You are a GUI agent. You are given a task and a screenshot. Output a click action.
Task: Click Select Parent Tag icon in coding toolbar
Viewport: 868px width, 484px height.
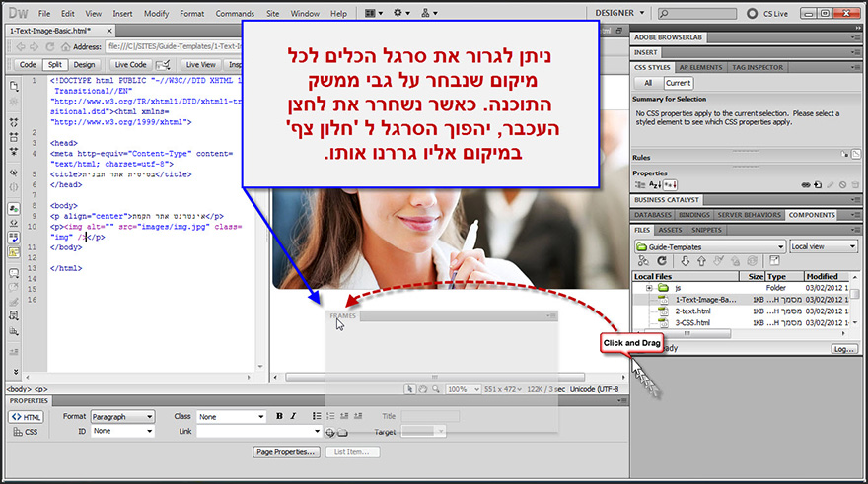click(x=14, y=173)
